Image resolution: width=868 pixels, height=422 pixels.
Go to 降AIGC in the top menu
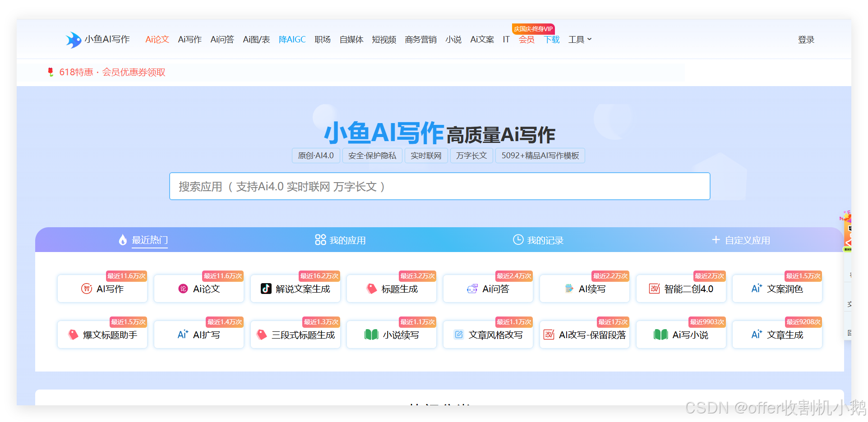click(x=292, y=40)
